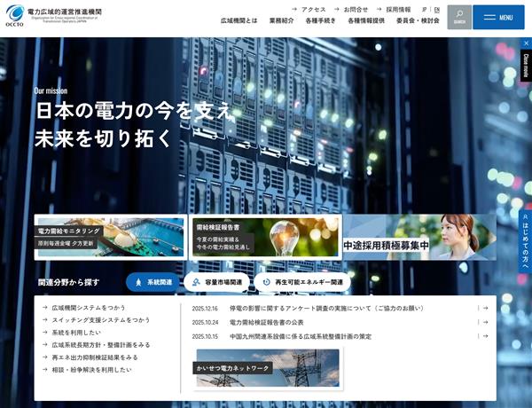Open the 中途採用積極募集中 banner
The width and height of the screenshot is (532, 408).
click(420, 238)
